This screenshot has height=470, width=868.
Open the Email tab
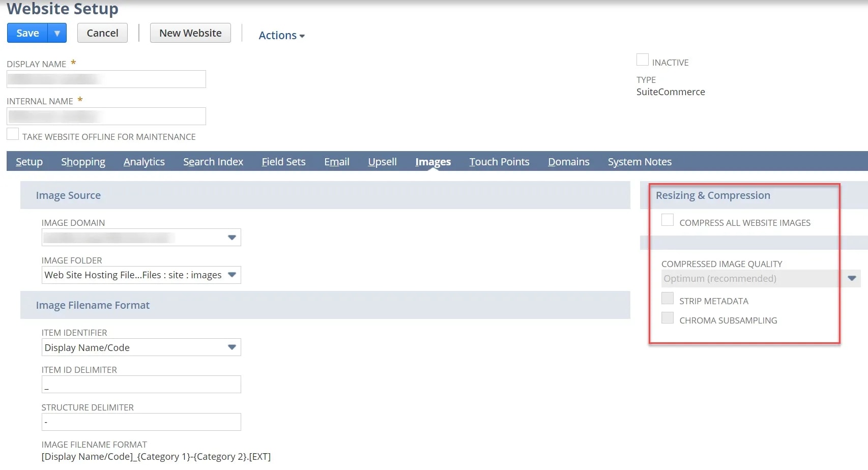tap(337, 162)
